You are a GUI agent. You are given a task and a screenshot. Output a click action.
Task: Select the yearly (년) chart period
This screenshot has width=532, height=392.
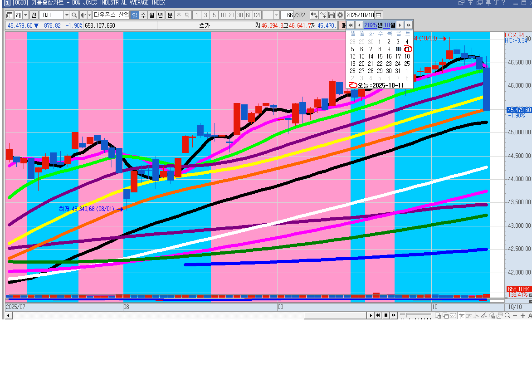[x=161, y=15]
